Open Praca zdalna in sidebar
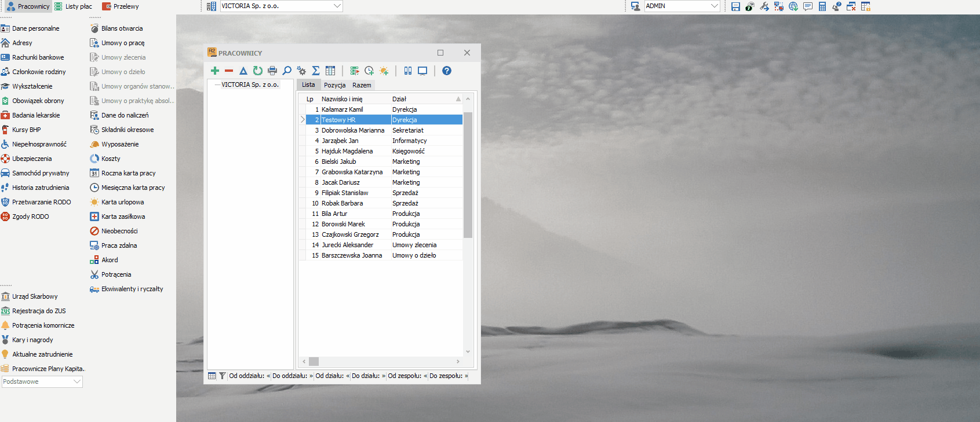This screenshot has width=980, height=422. coord(114,245)
